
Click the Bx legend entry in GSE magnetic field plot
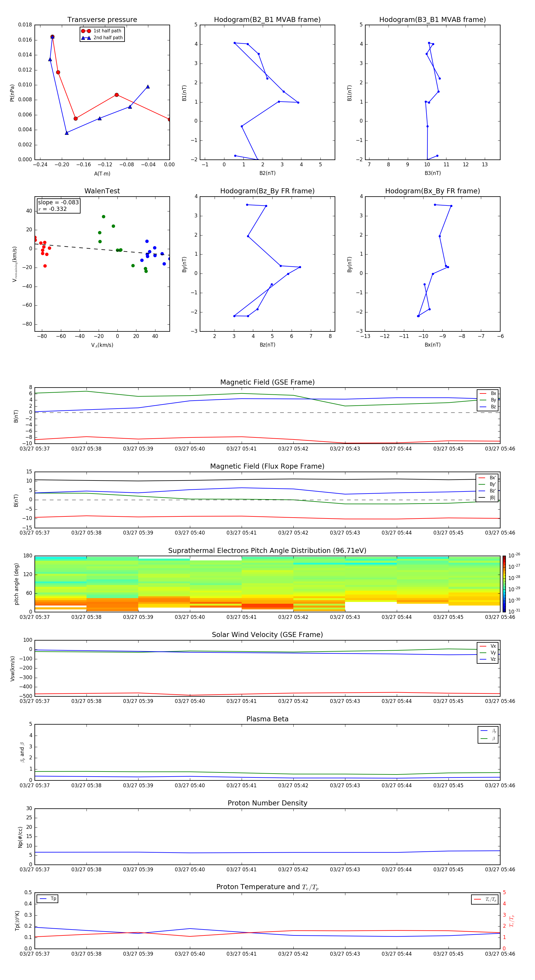pos(488,393)
